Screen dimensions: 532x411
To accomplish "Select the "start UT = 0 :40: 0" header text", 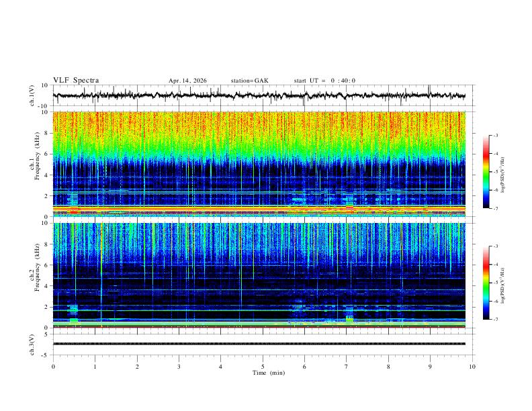I will 324,81.
